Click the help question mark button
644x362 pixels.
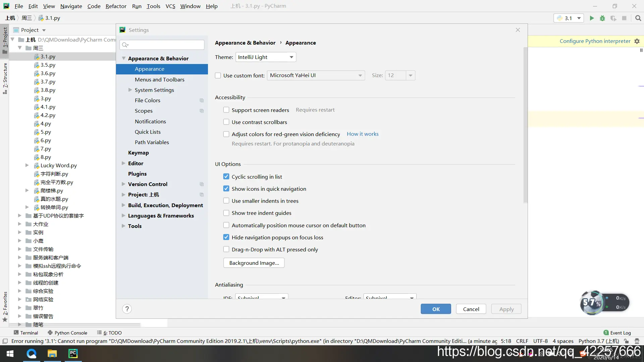[x=127, y=309]
